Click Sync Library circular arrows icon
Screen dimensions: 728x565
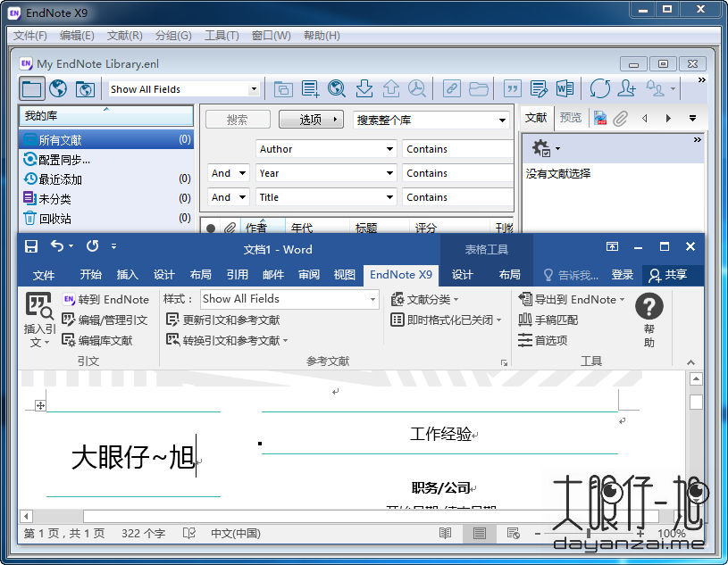pyautogui.click(x=600, y=88)
